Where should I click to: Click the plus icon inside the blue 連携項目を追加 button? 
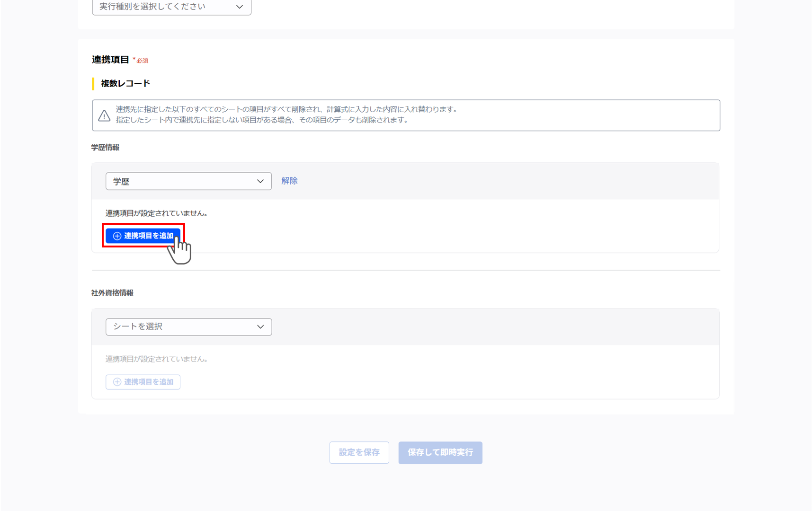click(117, 236)
